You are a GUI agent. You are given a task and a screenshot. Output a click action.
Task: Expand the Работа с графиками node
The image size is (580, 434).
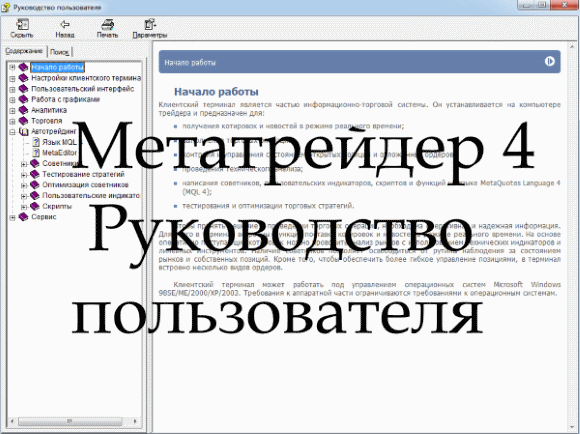12,100
